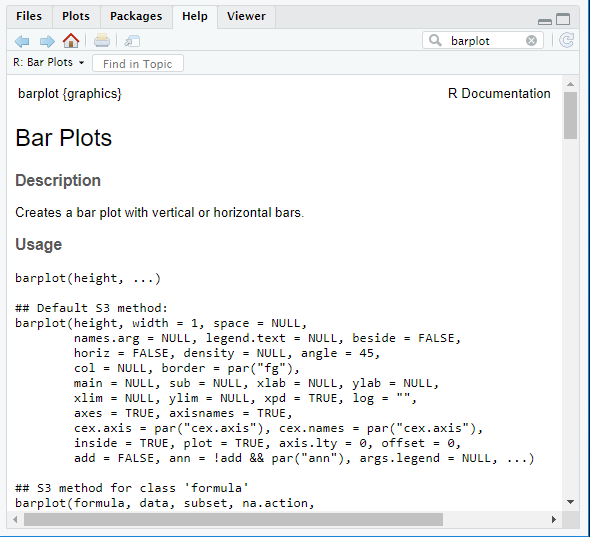590x537 pixels.
Task: Open the Packages tab
Action: [136, 17]
